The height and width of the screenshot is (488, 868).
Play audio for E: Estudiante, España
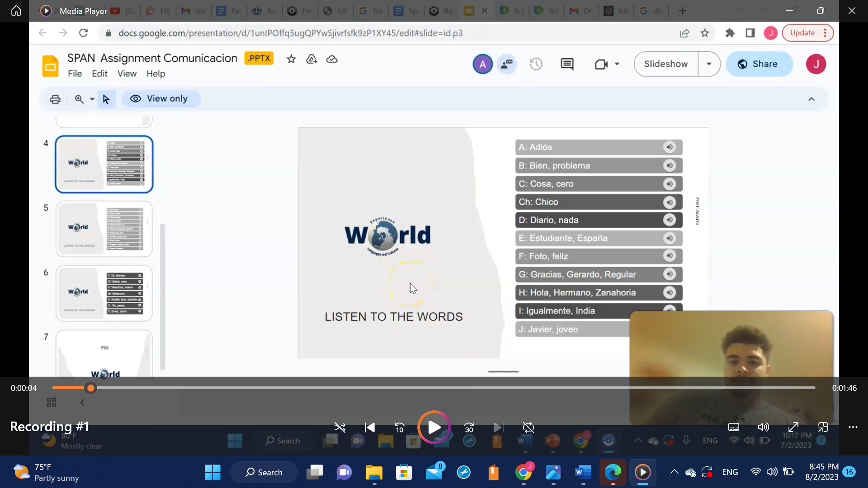click(670, 238)
